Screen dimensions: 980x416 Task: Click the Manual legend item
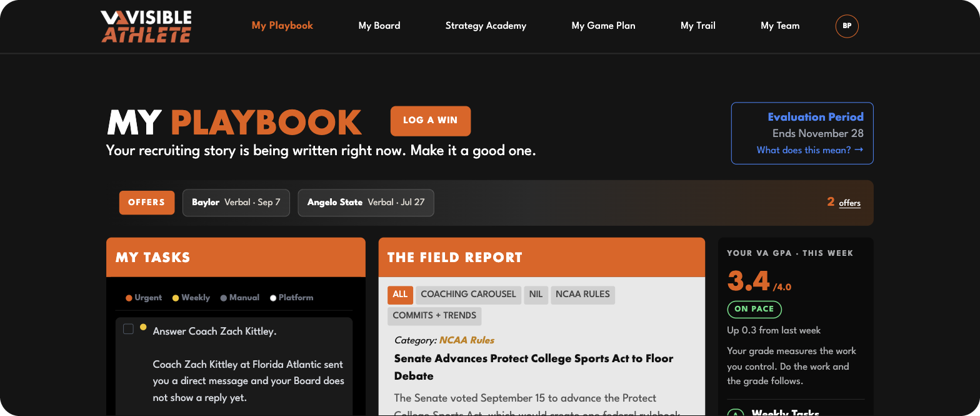click(240, 298)
